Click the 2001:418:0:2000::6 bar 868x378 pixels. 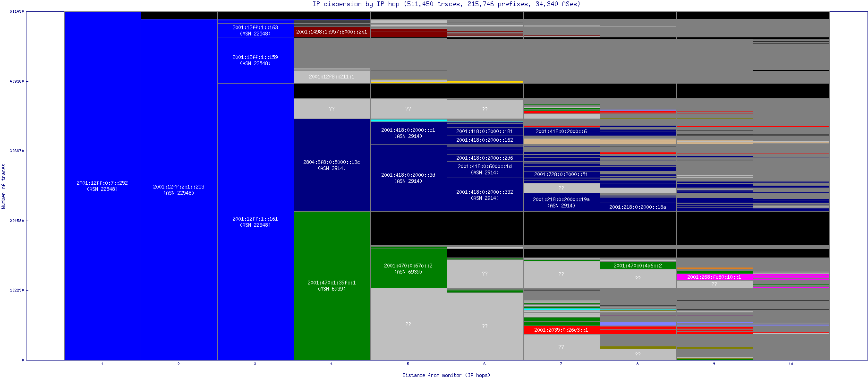[x=562, y=131]
